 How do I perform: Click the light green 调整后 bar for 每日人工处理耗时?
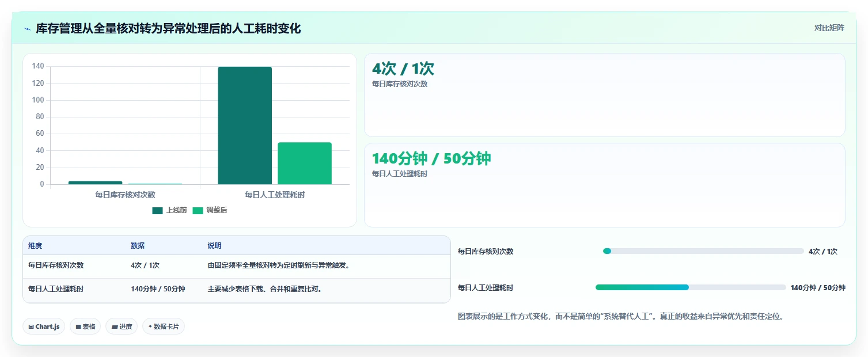pyautogui.click(x=305, y=164)
